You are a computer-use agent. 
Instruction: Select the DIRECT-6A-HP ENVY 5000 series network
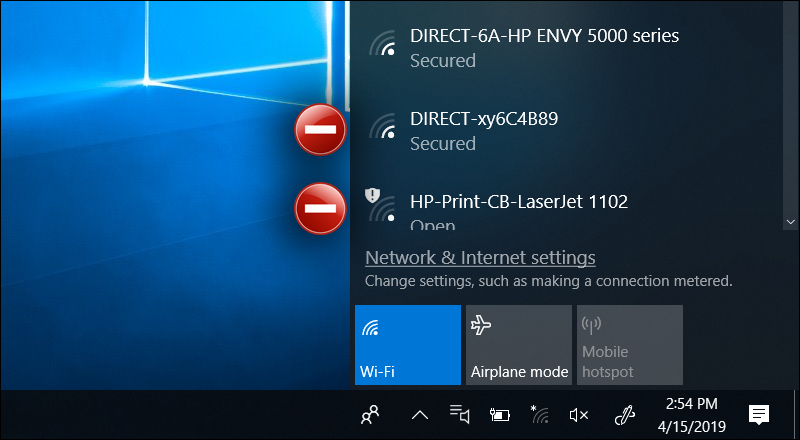[566, 47]
